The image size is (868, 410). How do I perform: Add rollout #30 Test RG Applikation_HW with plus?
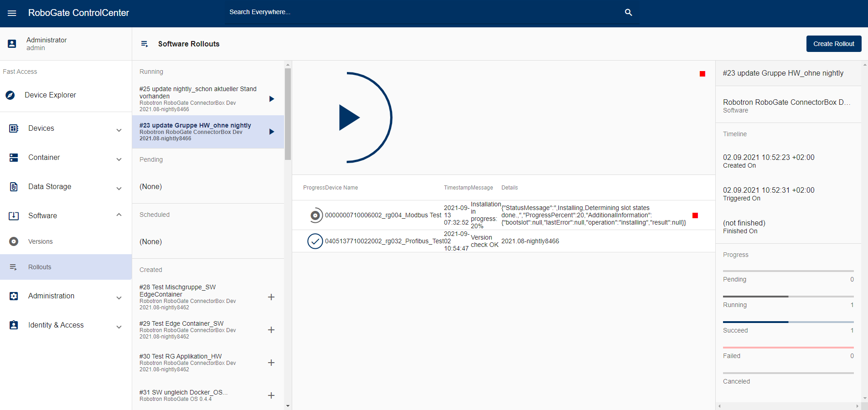[x=271, y=363]
